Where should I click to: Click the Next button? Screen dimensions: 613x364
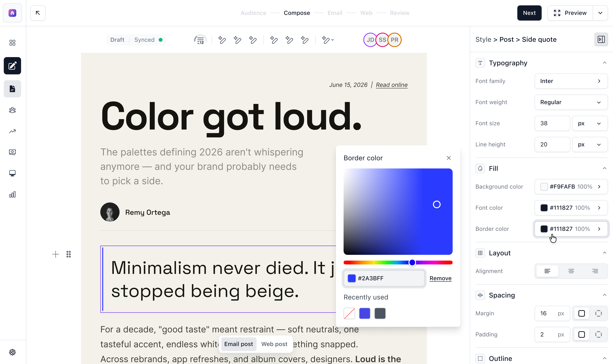point(529,13)
